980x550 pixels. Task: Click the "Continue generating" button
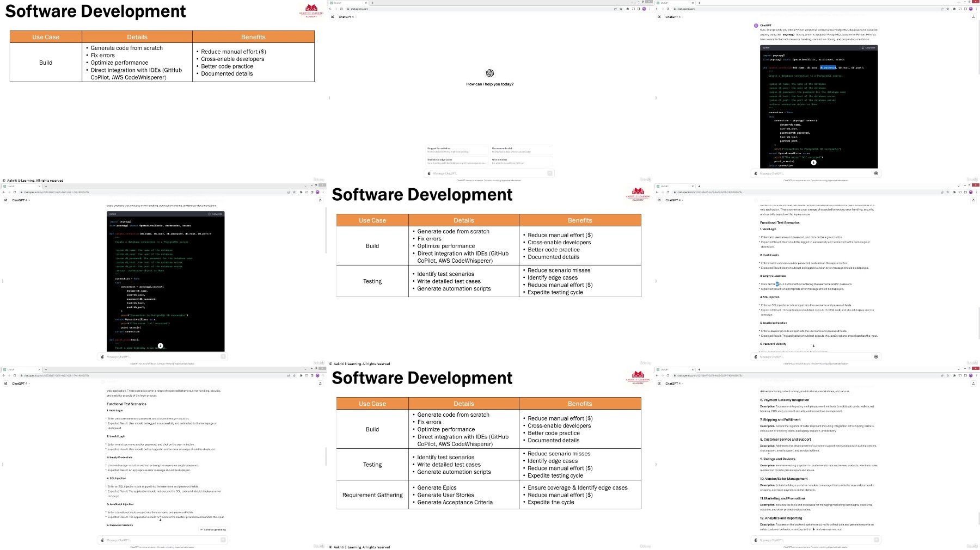(213, 529)
